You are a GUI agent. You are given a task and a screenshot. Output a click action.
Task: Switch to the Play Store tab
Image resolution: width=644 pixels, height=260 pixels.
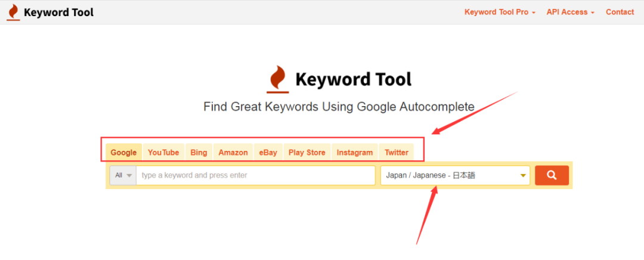307,153
